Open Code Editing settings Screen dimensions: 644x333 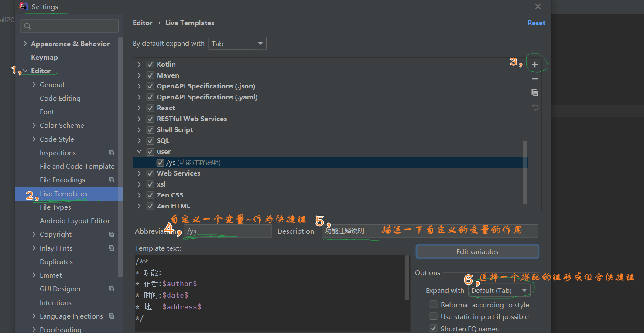60,99
